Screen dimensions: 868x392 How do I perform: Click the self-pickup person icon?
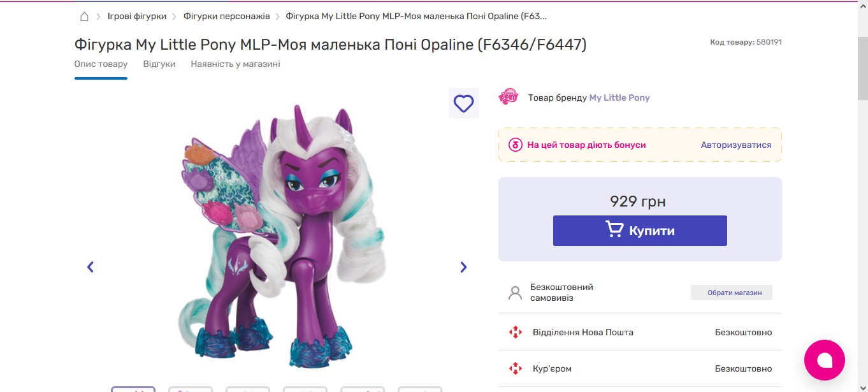[515, 293]
